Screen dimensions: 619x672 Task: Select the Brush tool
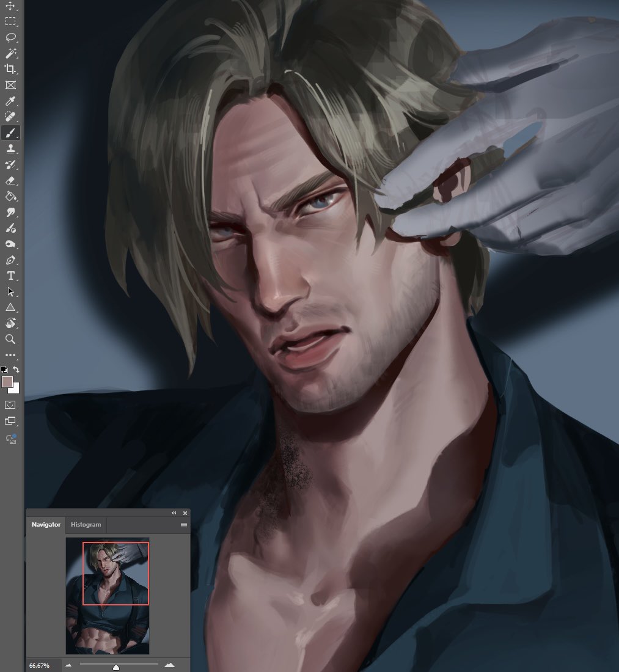click(x=10, y=133)
